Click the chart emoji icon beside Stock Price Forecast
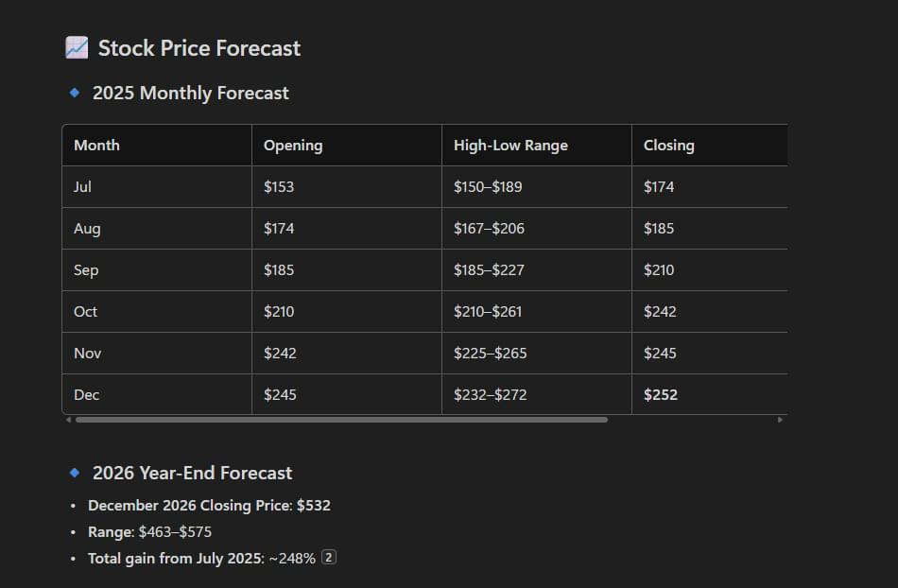 point(77,47)
